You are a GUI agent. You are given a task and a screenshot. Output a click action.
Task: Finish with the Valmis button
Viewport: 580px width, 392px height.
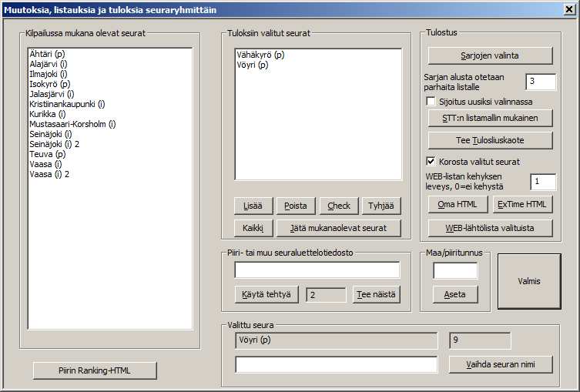(x=529, y=281)
